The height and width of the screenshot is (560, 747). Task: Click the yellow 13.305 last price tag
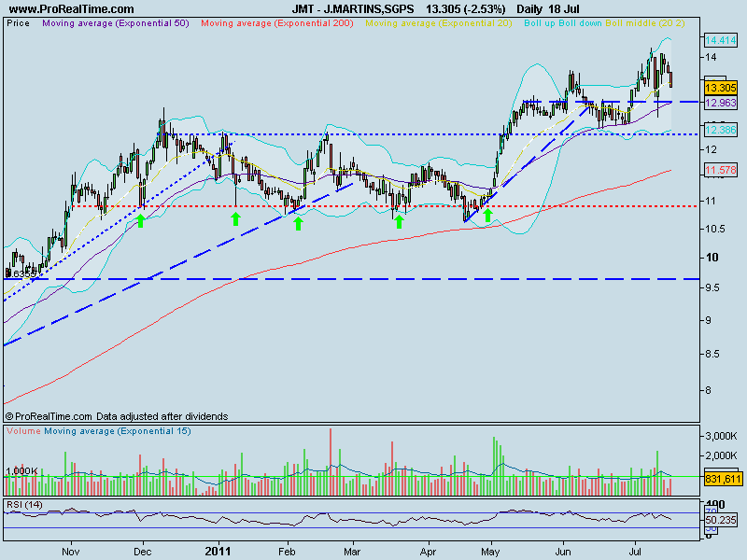point(720,88)
